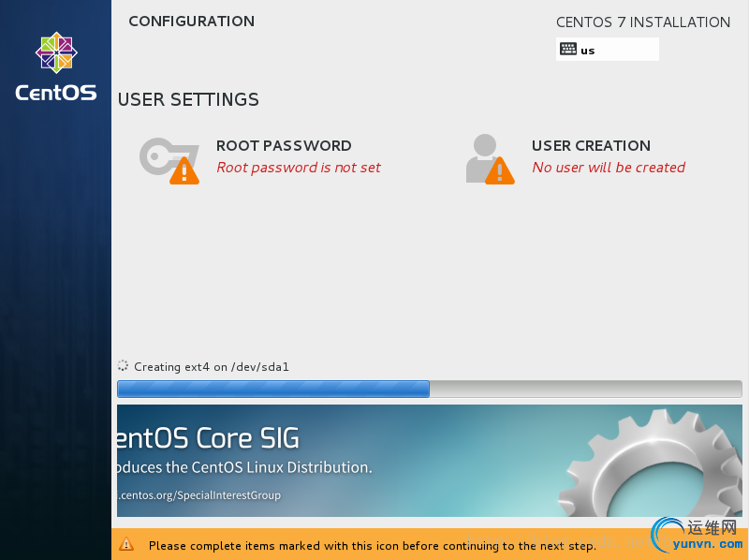749x560 pixels.
Task: Click the "No user will be created" message
Action: pos(609,168)
